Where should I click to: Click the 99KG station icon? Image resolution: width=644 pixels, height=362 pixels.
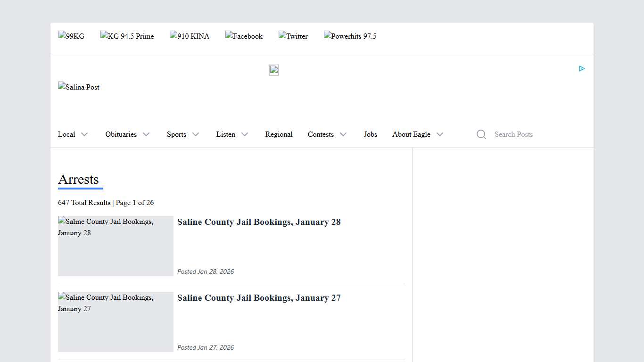[x=71, y=36]
